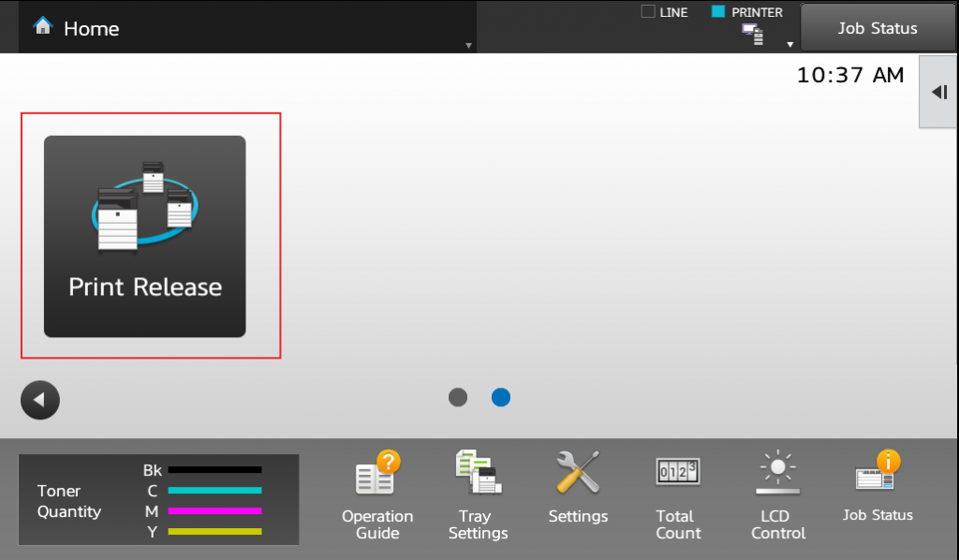This screenshot has width=959, height=560.
Task: Open the dropdown arrow beside printer status
Action: 789,44
